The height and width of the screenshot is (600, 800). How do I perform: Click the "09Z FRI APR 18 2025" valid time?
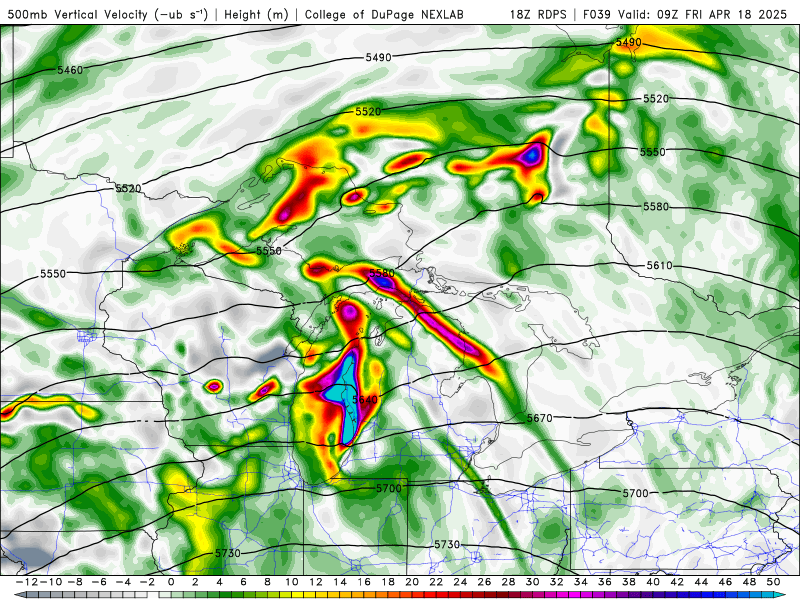722,14
